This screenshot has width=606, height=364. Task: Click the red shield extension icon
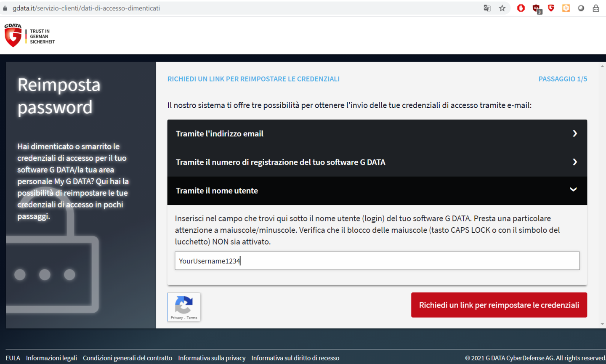[x=551, y=8]
